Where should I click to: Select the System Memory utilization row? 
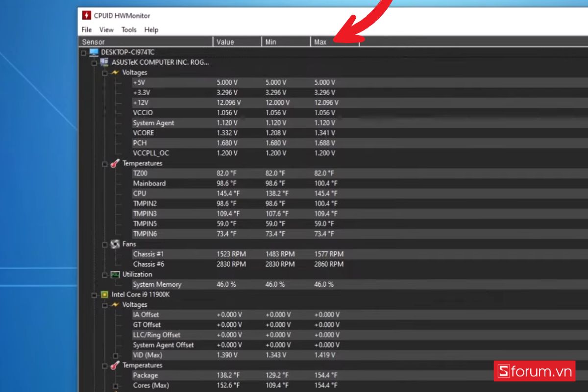coord(360,284)
